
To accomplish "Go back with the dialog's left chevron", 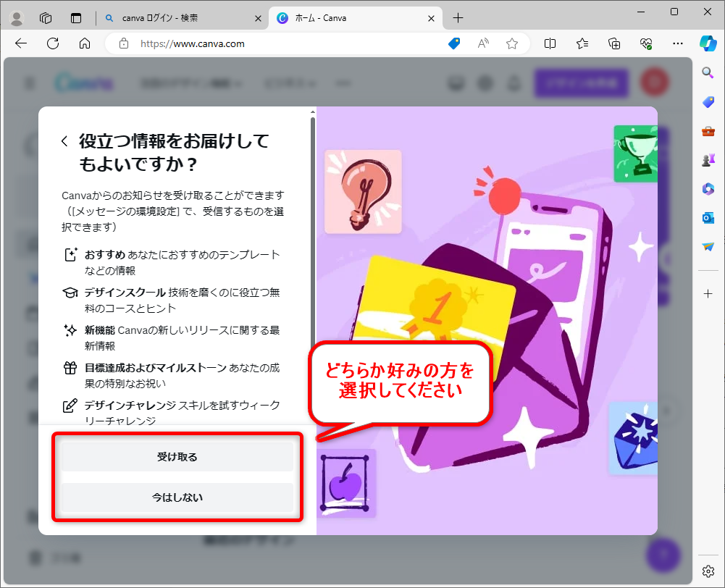I will tap(64, 141).
